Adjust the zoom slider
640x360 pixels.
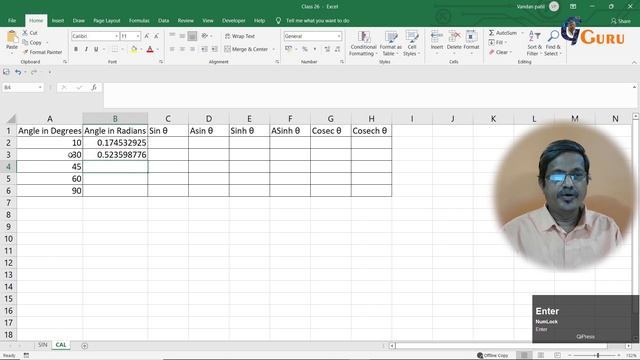pos(598,356)
